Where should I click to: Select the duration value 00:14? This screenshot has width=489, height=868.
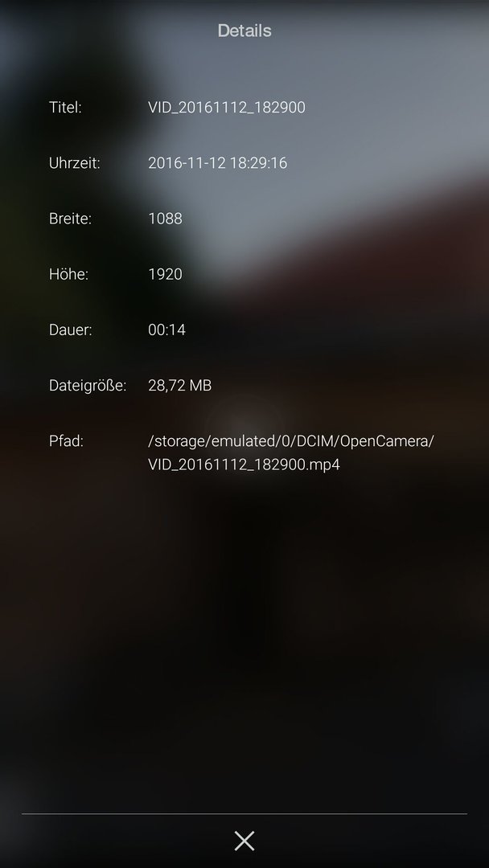(166, 330)
